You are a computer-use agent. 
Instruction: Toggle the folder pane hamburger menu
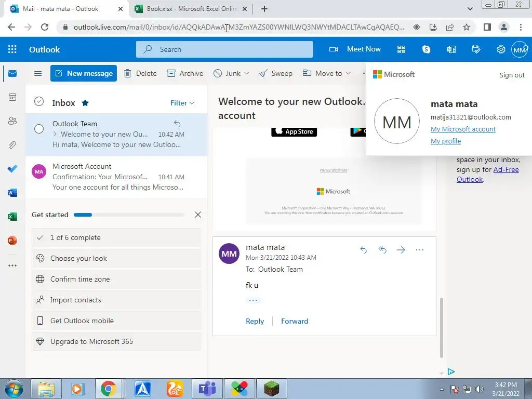pyautogui.click(x=38, y=73)
